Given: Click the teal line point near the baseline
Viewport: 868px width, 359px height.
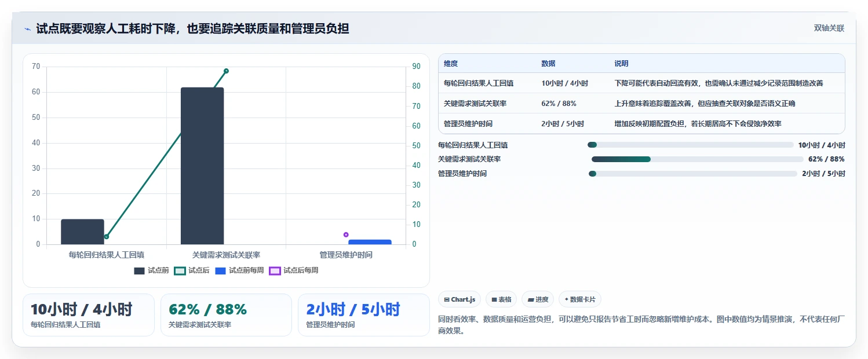Looking at the screenshot, I should tap(106, 236).
